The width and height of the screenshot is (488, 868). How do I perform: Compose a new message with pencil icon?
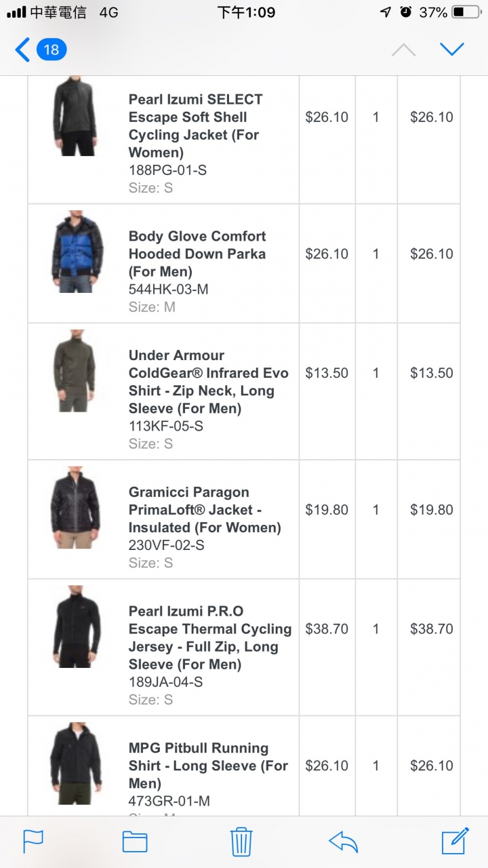(455, 841)
